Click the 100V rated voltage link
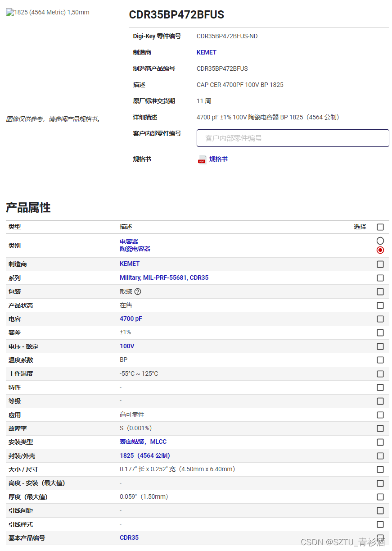The height and width of the screenshot is (551, 392). (127, 346)
